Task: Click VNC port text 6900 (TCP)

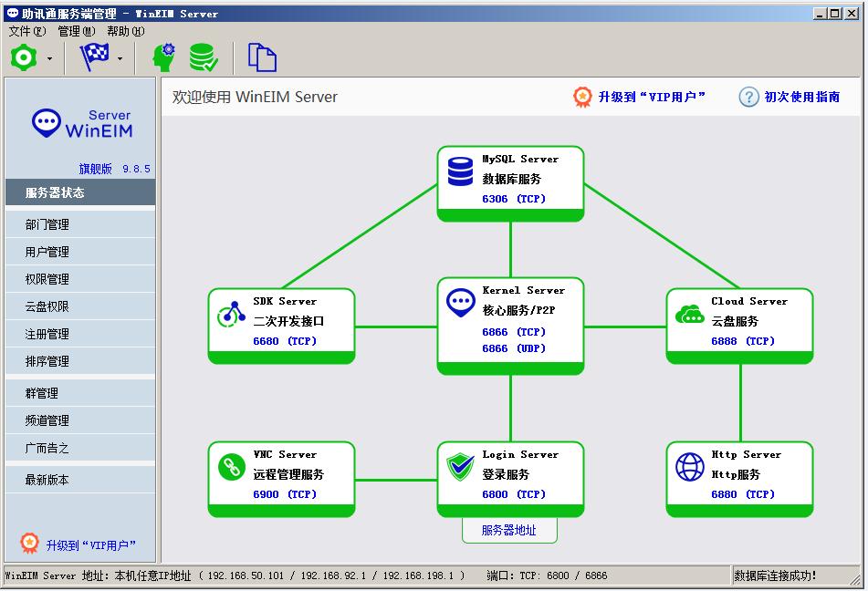Action: click(285, 494)
